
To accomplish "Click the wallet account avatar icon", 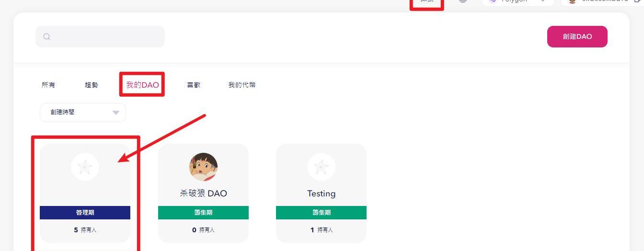I will point(572,1).
